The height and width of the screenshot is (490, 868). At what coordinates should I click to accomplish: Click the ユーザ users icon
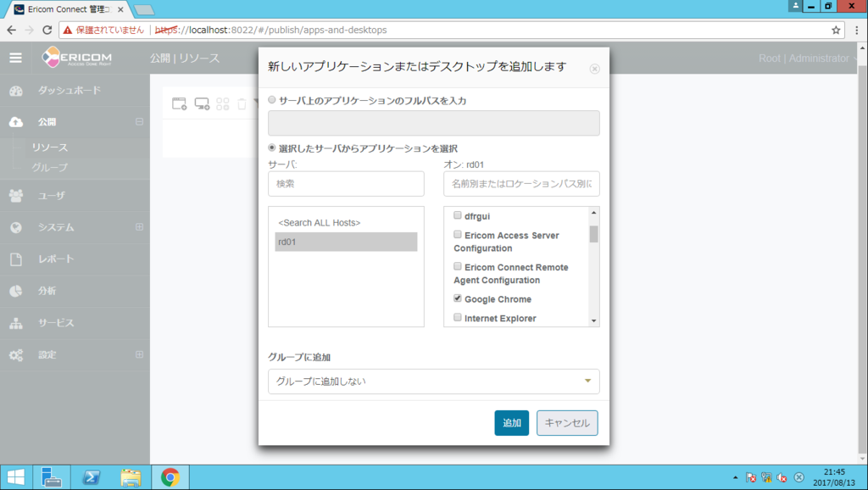point(16,196)
